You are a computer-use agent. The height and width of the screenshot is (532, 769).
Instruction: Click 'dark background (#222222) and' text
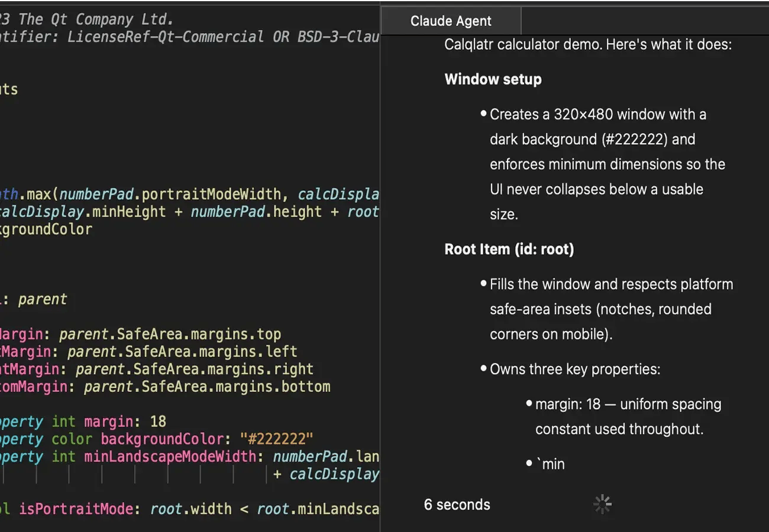click(x=592, y=140)
